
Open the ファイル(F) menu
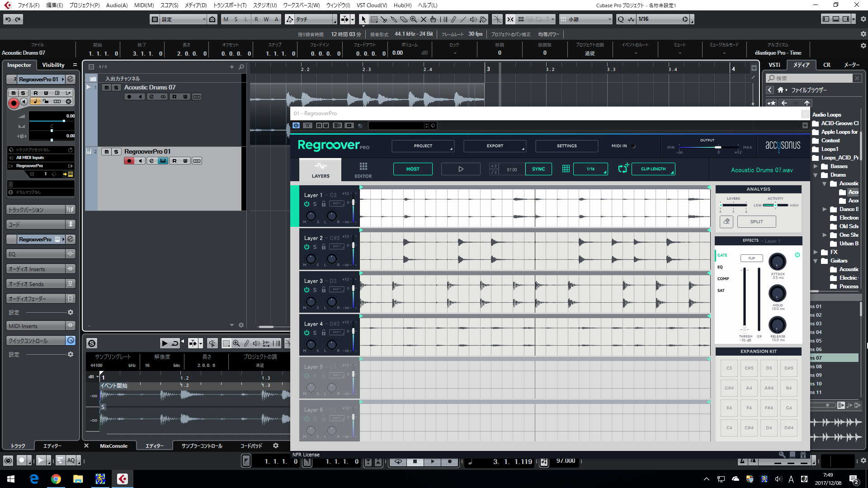(x=28, y=5)
